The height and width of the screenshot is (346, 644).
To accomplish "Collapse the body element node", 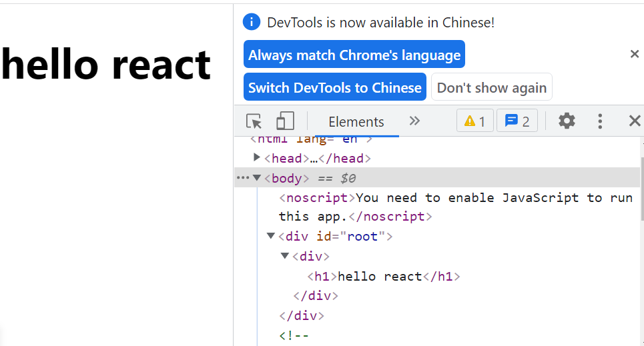I will point(257,178).
